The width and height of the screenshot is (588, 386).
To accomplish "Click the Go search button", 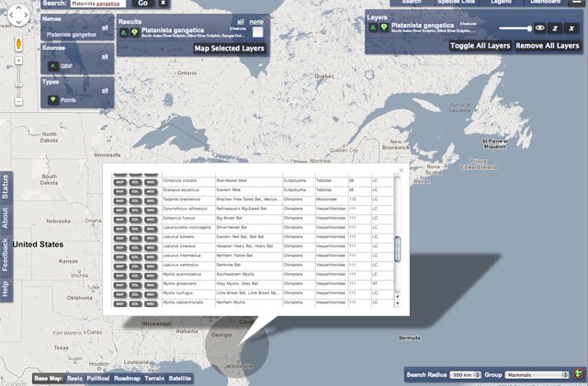I will pos(143,4).
